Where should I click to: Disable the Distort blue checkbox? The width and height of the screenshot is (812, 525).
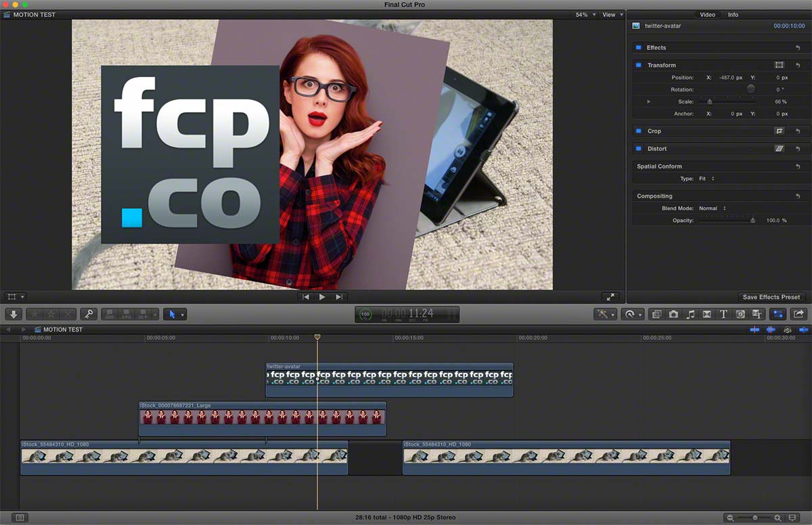638,148
